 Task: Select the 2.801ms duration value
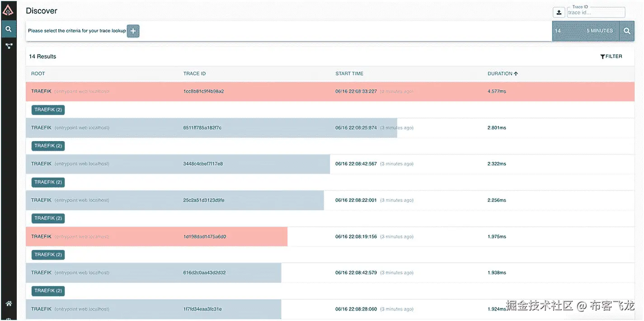497,128
